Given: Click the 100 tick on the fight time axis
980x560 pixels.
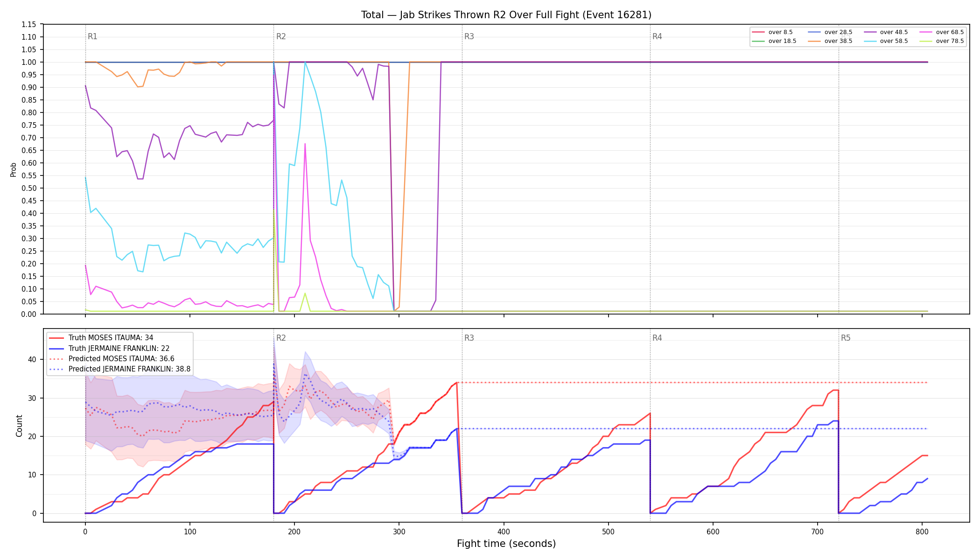Looking at the screenshot, I should click(x=189, y=532).
